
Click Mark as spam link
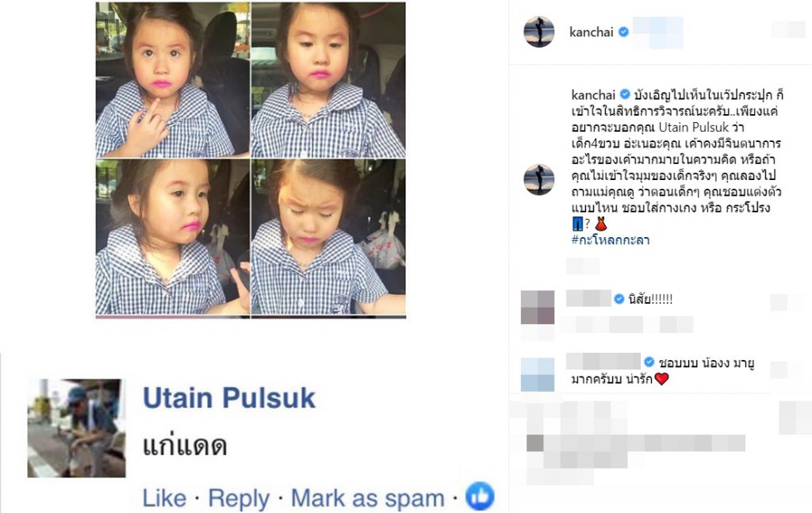pos(368,499)
